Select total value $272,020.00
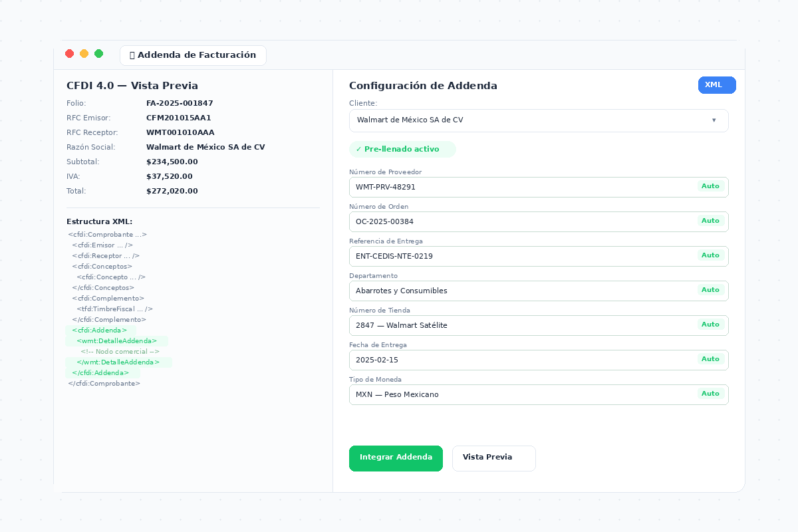The height and width of the screenshot is (532, 798). click(172, 191)
